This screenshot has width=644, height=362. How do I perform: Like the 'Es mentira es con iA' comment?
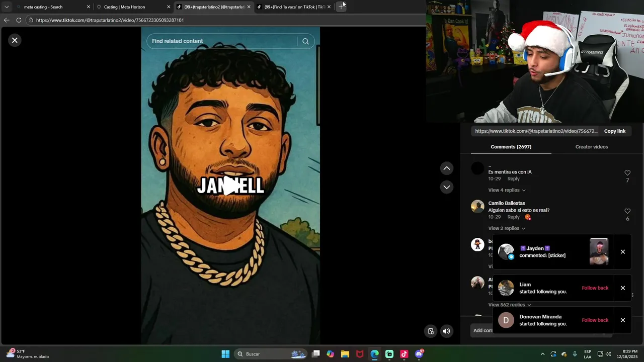pos(627,173)
